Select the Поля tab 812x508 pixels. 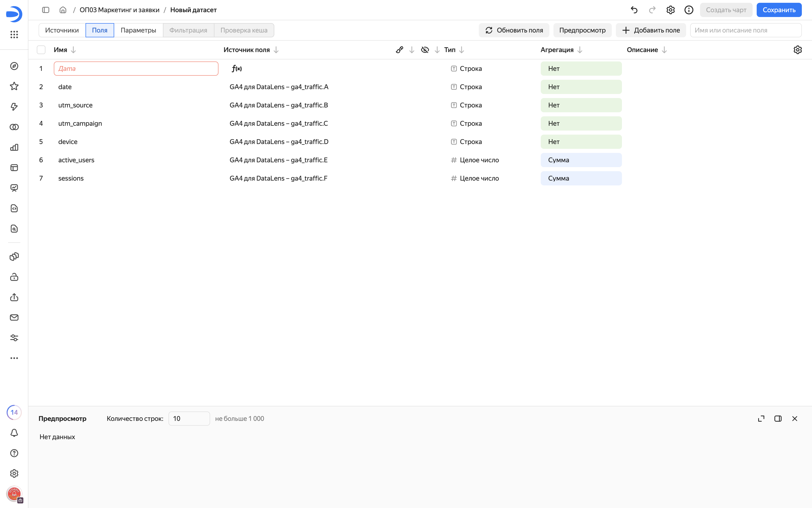click(100, 30)
